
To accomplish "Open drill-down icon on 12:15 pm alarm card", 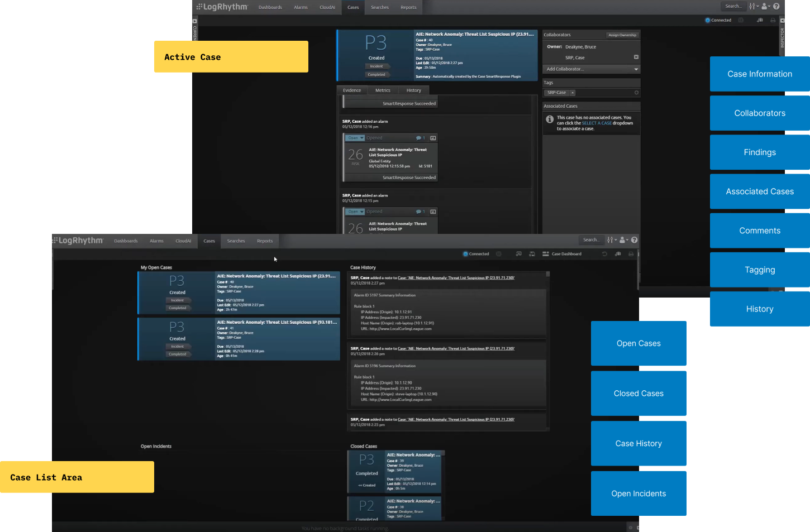I will 433,212.
